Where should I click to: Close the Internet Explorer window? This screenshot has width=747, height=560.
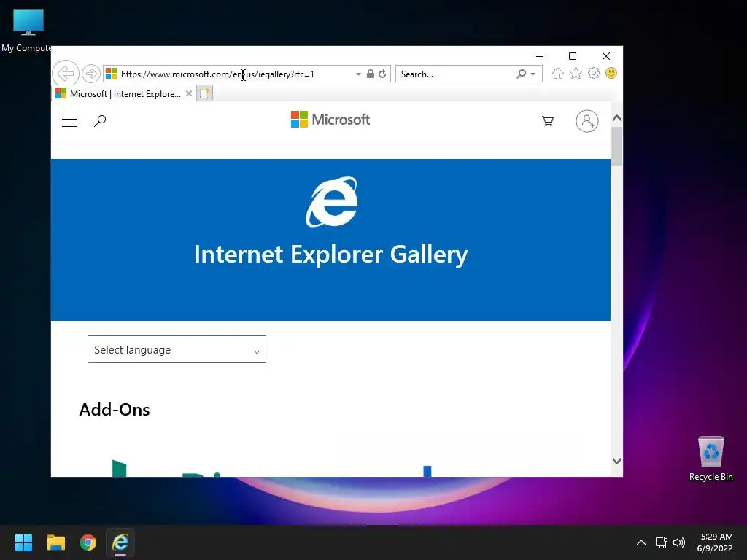tap(606, 56)
